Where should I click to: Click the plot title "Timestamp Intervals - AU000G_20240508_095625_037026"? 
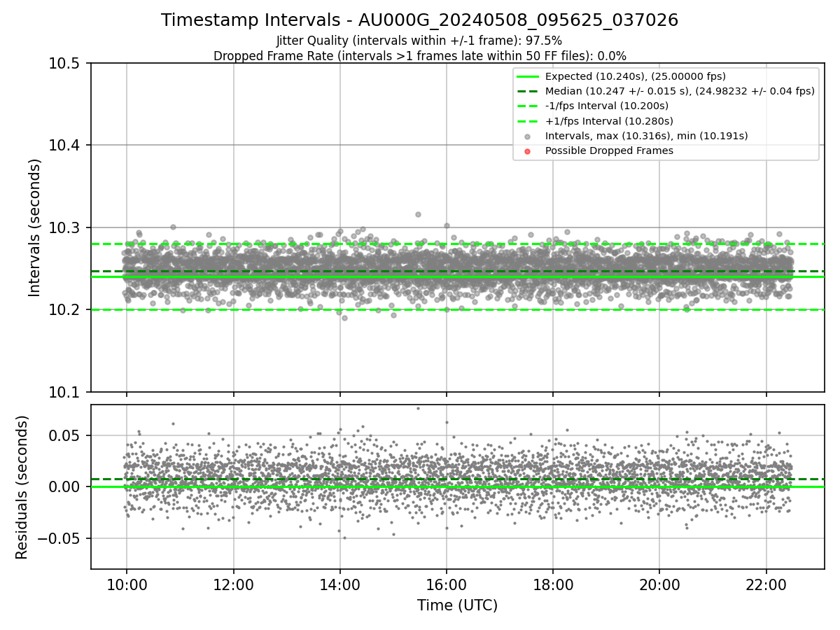point(419,20)
